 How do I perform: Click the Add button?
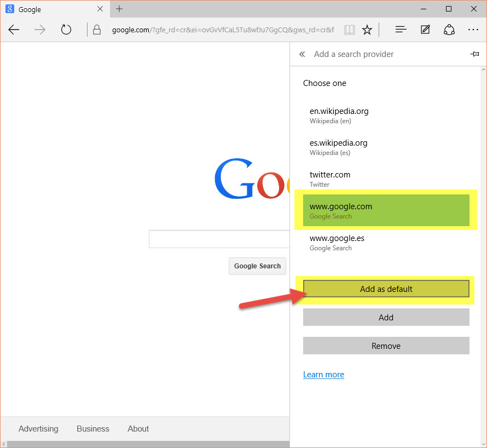[x=386, y=317]
